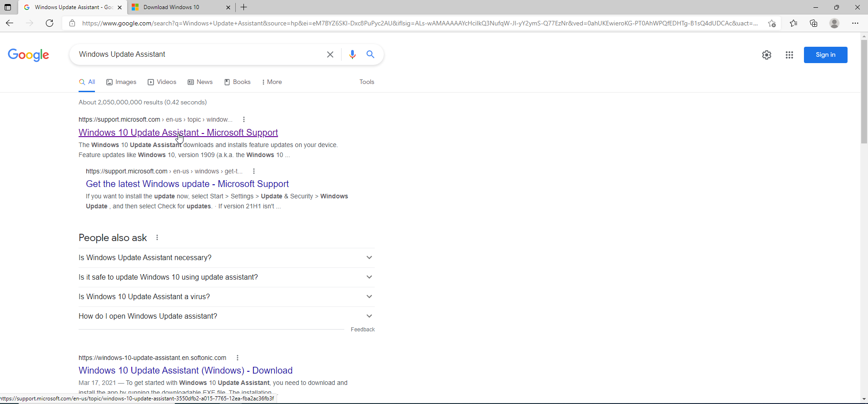Open the tab actions menu icon
868x404 pixels.
(x=8, y=7)
